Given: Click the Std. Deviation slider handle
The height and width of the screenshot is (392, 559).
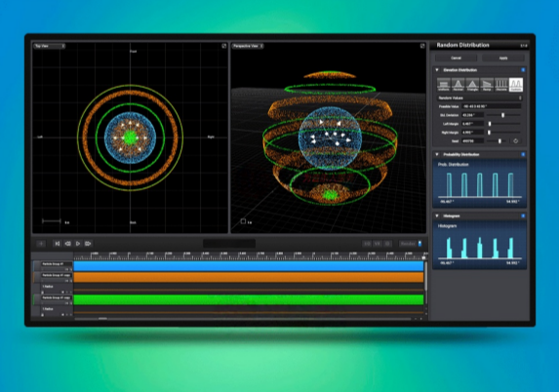Looking at the screenshot, I should pos(503,115).
